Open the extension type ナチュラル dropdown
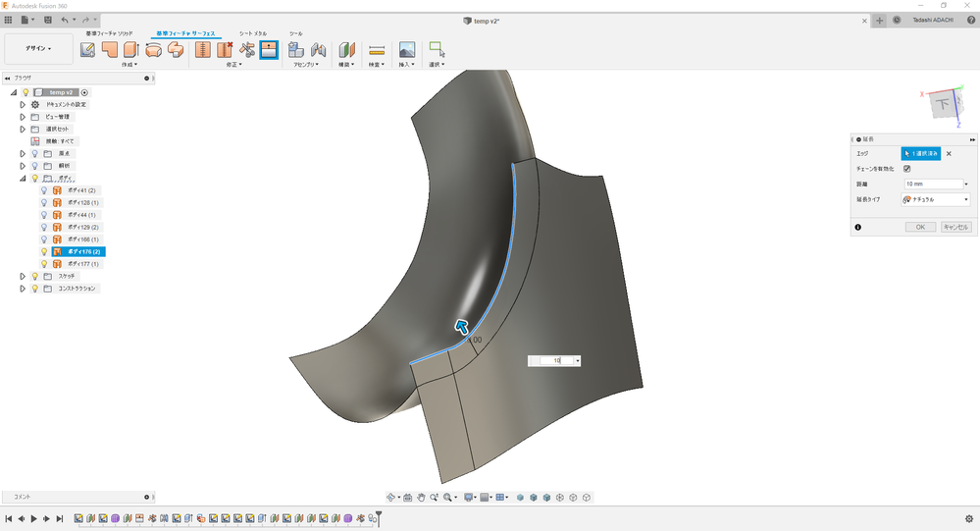Screen dimensions: 980x531 pos(936,199)
